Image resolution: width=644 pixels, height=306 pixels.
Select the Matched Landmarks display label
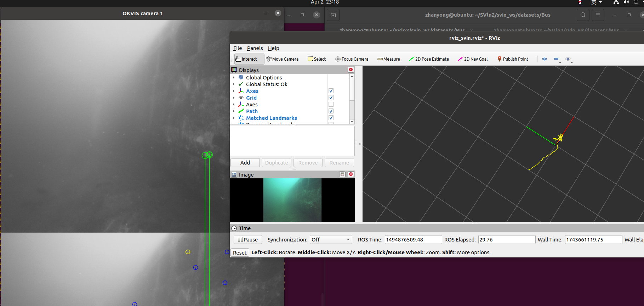click(272, 118)
